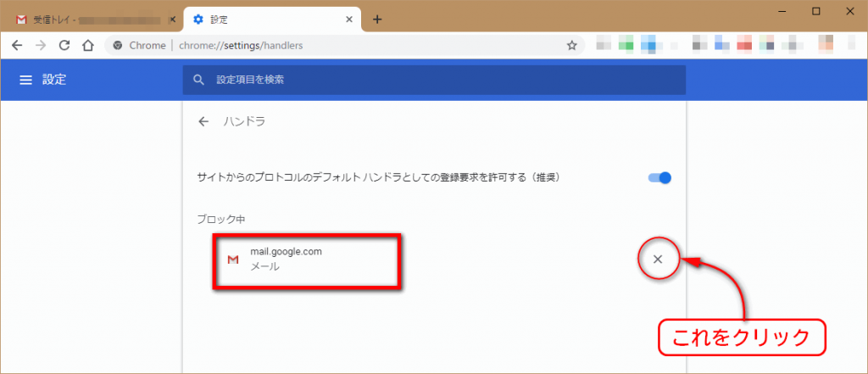Click the mail.google.com handler entry
This screenshot has height=374, width=868.
coord(305,259)
